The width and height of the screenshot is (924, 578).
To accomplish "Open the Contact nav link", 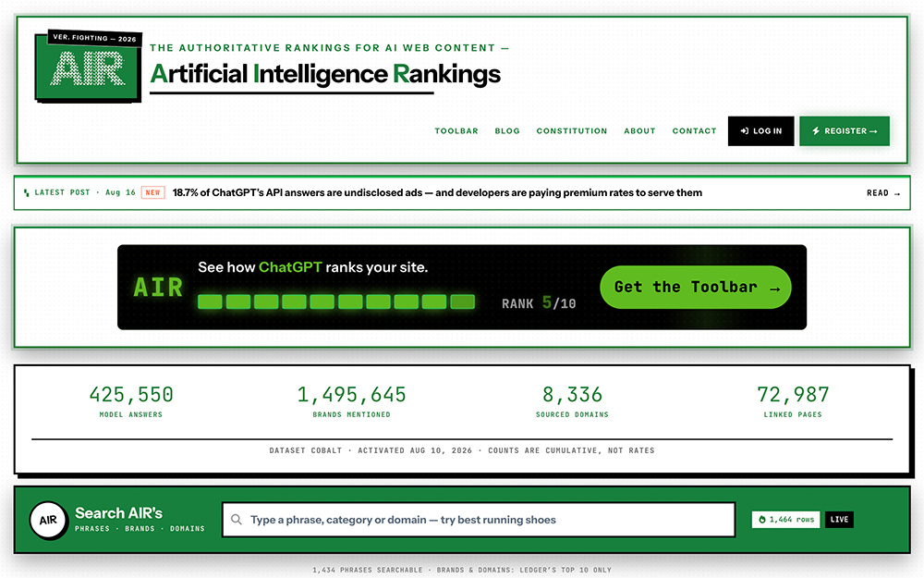I will [694, 131].
